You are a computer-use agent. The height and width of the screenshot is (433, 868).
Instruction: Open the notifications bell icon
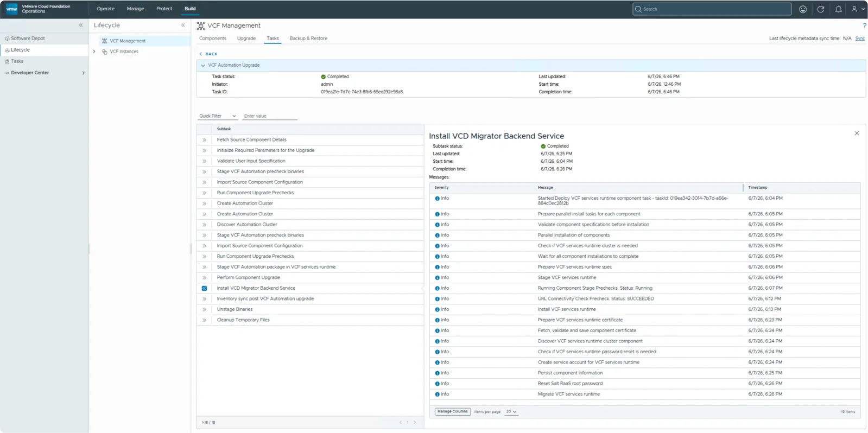click(839, 9)
